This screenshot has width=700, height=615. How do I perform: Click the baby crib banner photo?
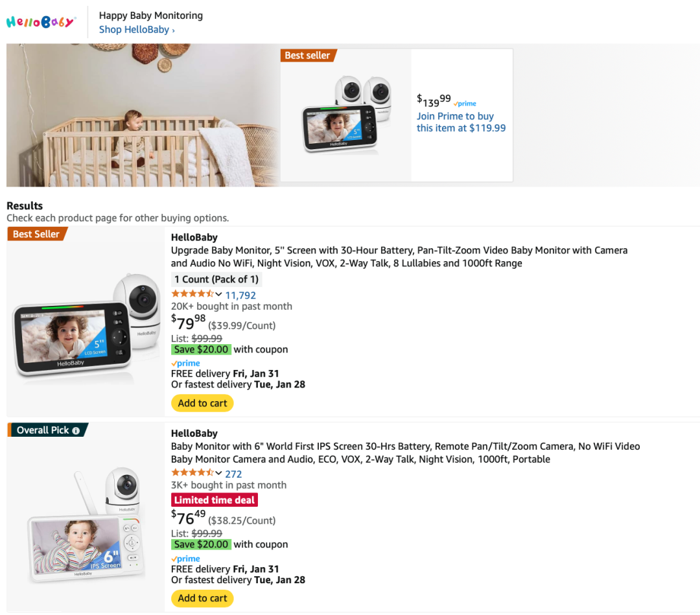143,115
